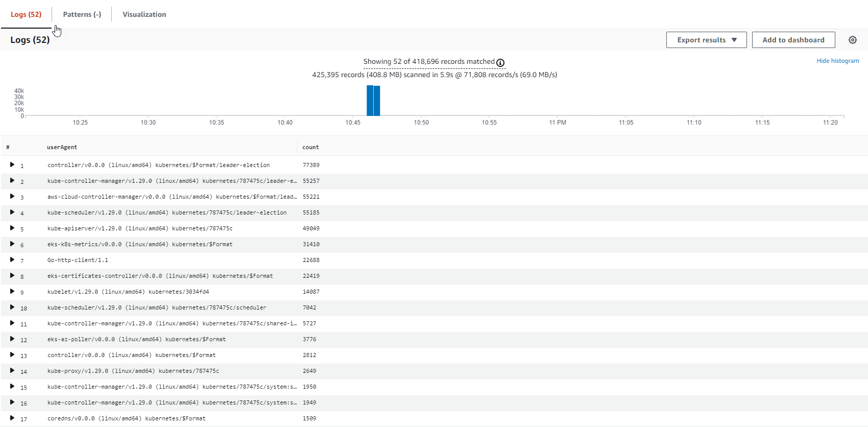Screen dimensions: 868x427
Task: Click the count value 1509
Action: [309, 418]
